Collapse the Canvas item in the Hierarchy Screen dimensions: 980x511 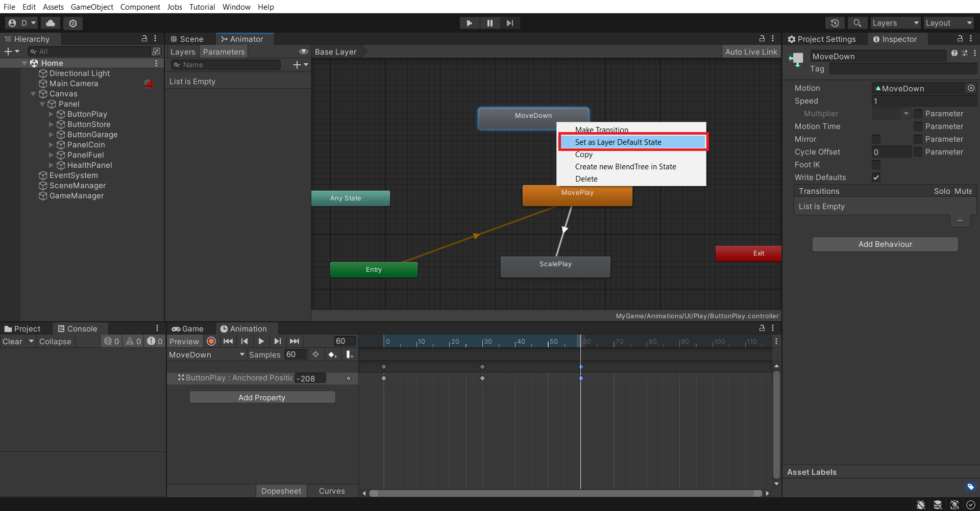pyautogui.click(x=33, y=94)
